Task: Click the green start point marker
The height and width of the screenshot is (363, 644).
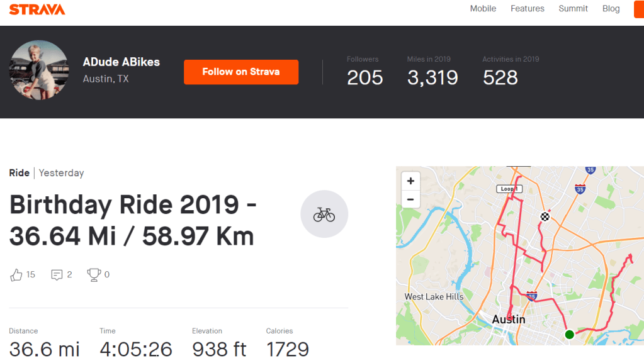Action: [570, 334]
